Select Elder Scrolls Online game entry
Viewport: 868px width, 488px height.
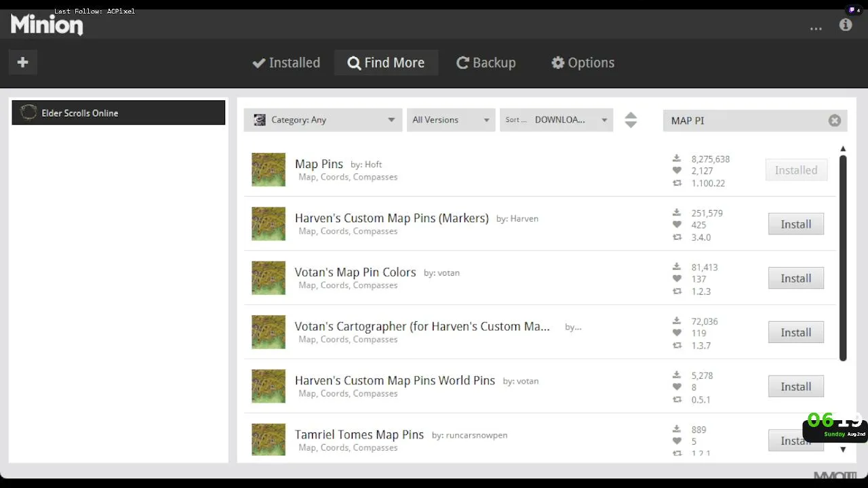pyautogui.click(x=119, y=113)
